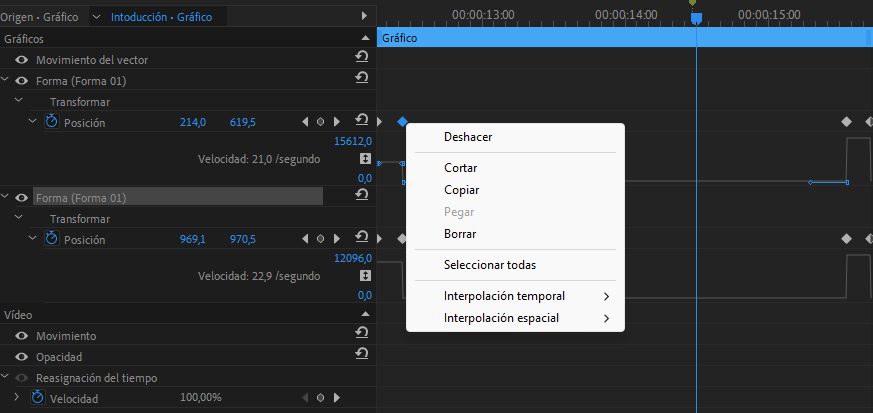The image size is (873, 413).
Task: Add keyframe on Posición row with 969,1
Action: tap(320, 240)
